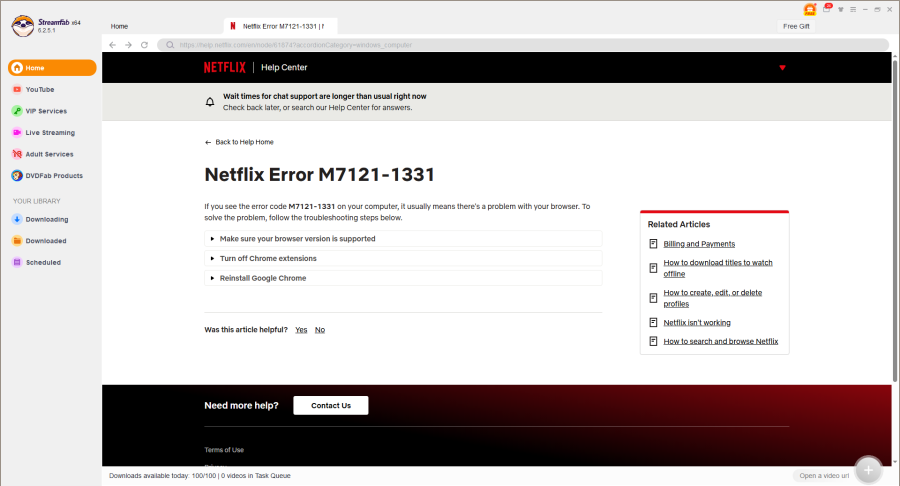Click the browser back arrow icon
This screenshot has height=486, width=900.
[x=113, y=45]
